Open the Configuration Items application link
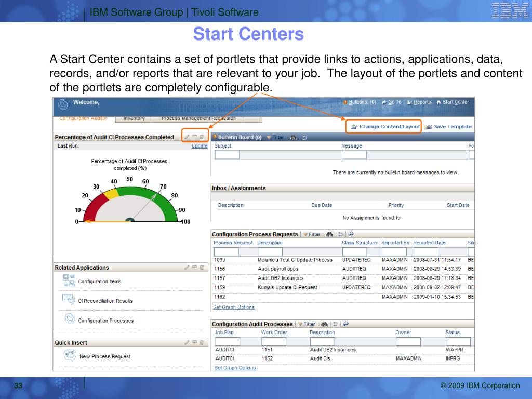 click(x=99, y=281)
